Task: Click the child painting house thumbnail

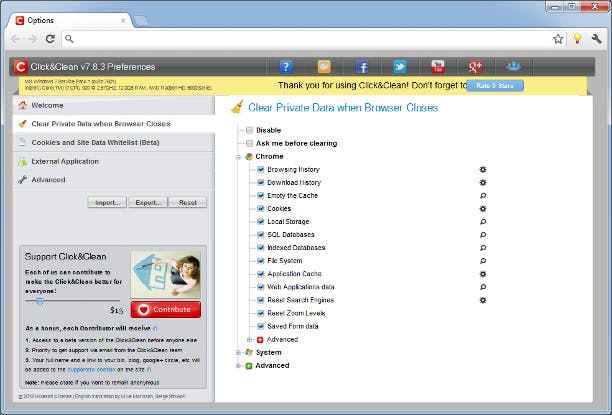Action: [x=165, y=274]
